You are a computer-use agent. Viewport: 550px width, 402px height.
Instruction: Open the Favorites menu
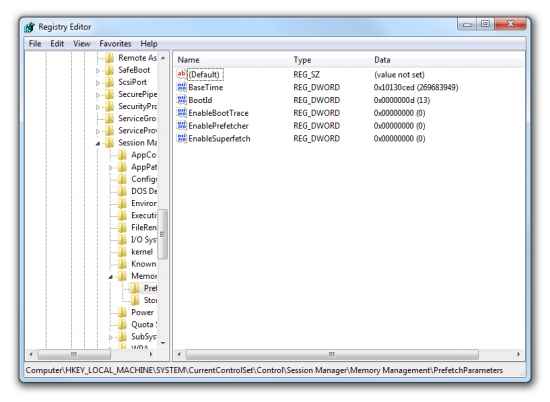(115, 44)
